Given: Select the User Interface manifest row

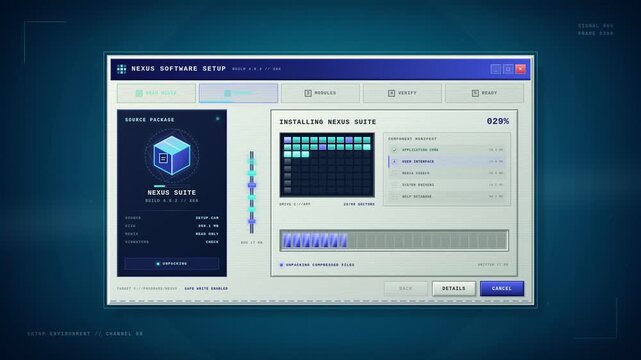Looking at the screenshot, I should coord(447,162).
